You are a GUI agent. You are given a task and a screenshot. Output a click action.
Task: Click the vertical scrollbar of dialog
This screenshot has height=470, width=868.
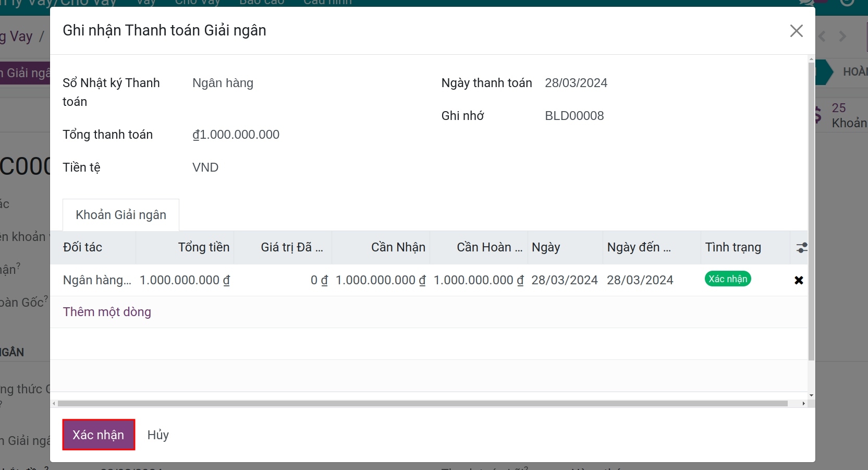point(811,211)
